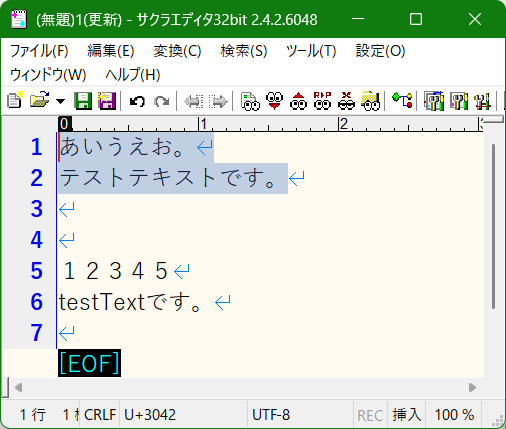Click the purple floppy Save As icon
Screen dimensions: 506x429
107,101
